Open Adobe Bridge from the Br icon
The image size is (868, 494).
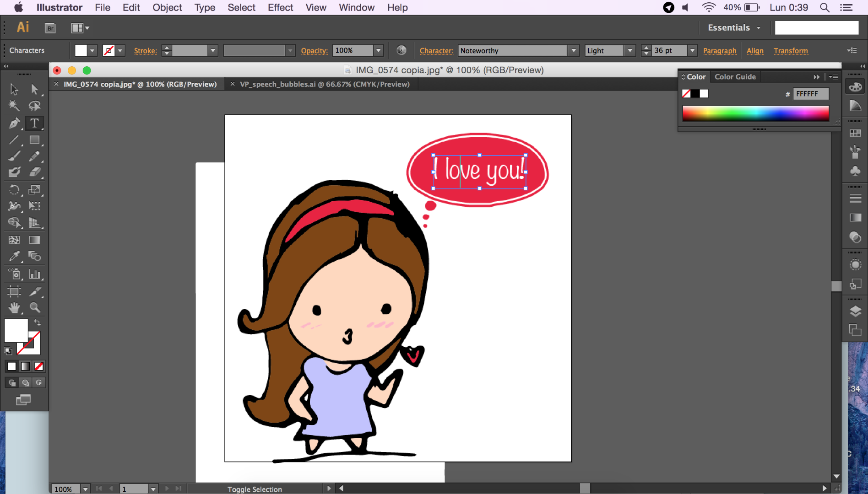(50, 28)
